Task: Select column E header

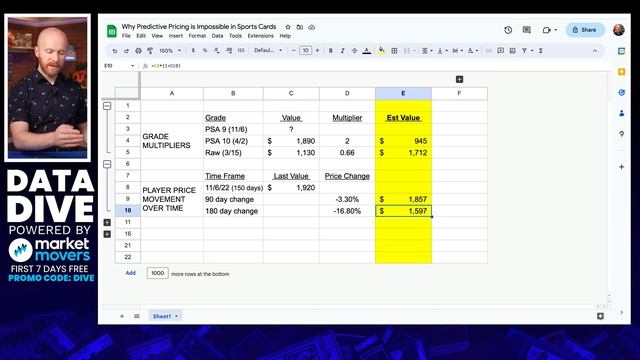Action: click(403, 93)
